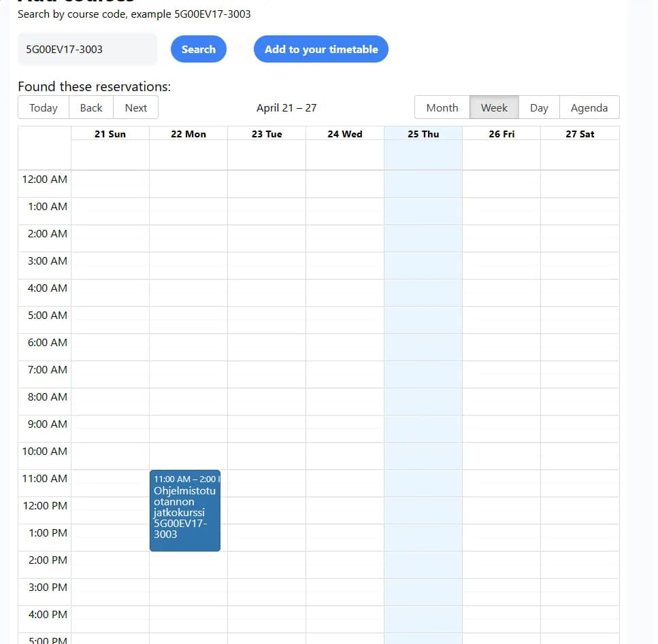
Task: Click the 8:00 AM time label
Action: [48, 397]
